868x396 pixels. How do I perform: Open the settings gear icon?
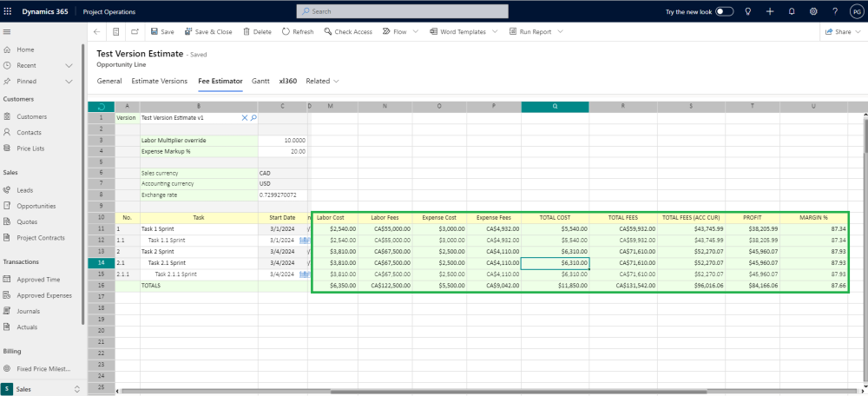(x=813, y=11)
